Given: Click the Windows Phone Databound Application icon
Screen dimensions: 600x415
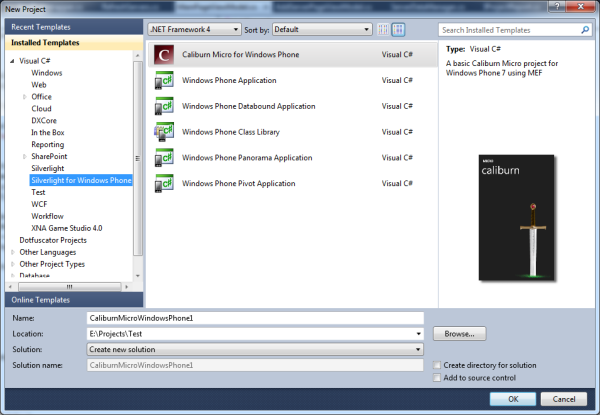Looking at the screenshot, I should click(x=164, y=106).
